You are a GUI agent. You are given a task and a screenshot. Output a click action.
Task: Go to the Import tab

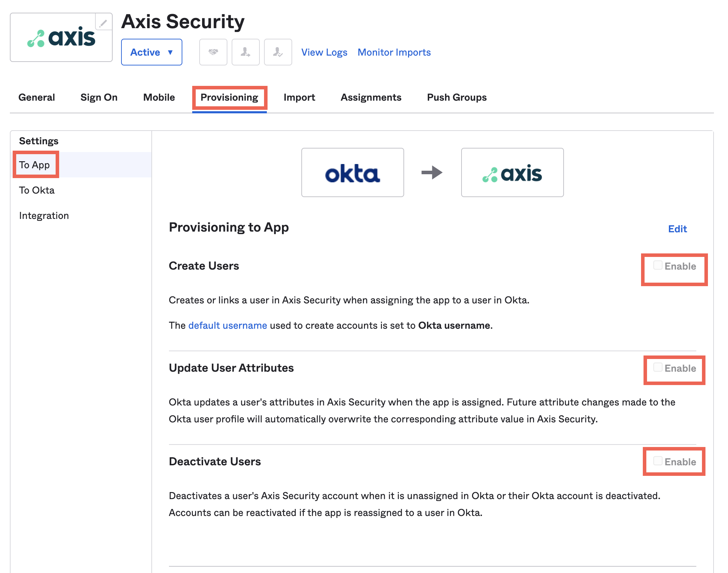(x=299, y=97)
